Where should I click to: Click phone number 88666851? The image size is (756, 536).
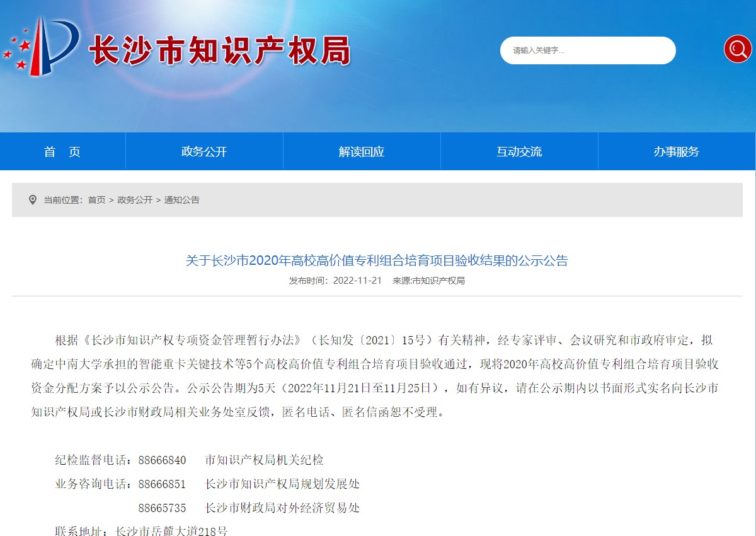point(162,484)
